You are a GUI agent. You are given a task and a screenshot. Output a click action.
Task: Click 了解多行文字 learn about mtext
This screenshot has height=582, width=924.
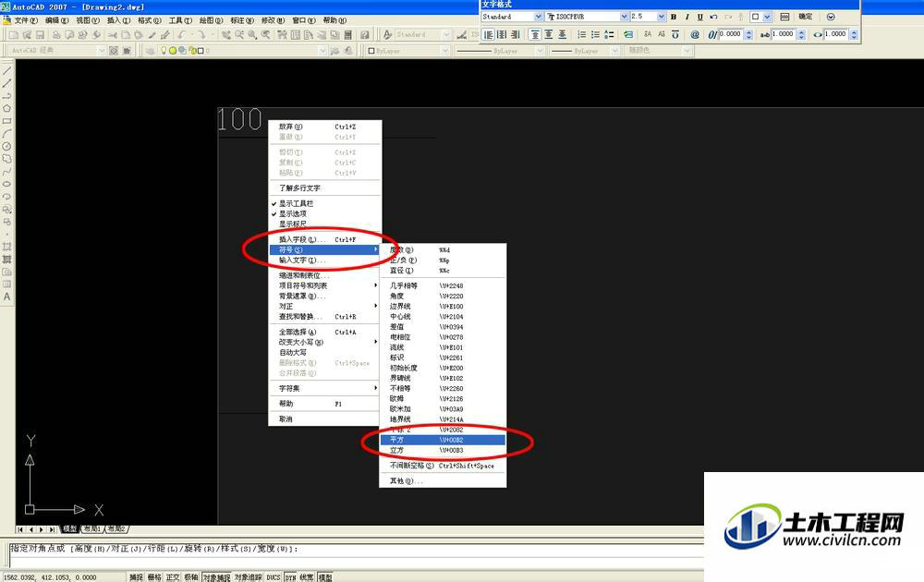coord(324,188)
